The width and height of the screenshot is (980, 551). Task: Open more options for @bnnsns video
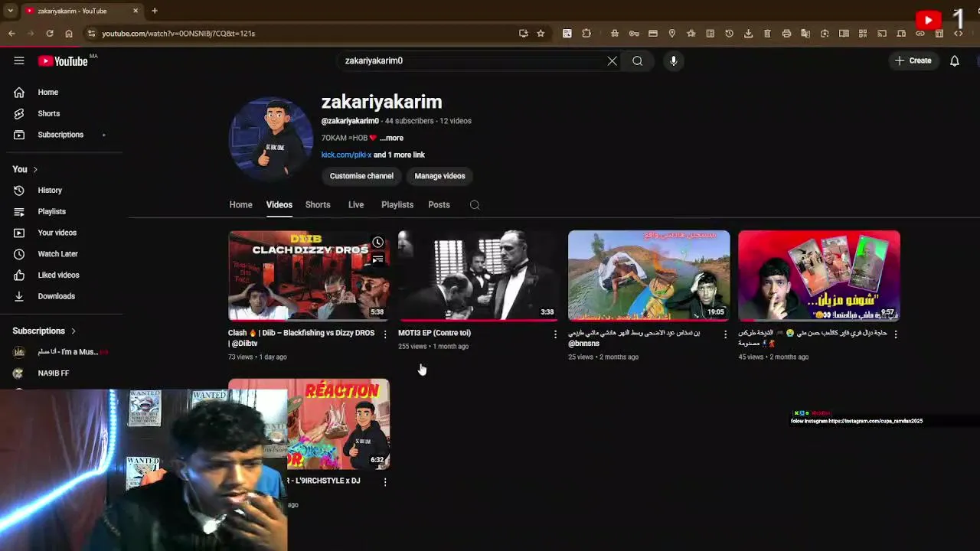[x=725, y=334]
